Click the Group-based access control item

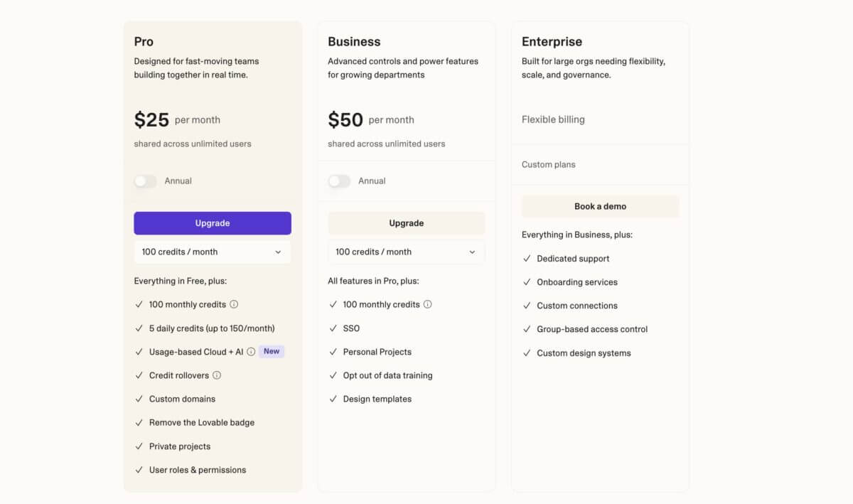point(592,329)
